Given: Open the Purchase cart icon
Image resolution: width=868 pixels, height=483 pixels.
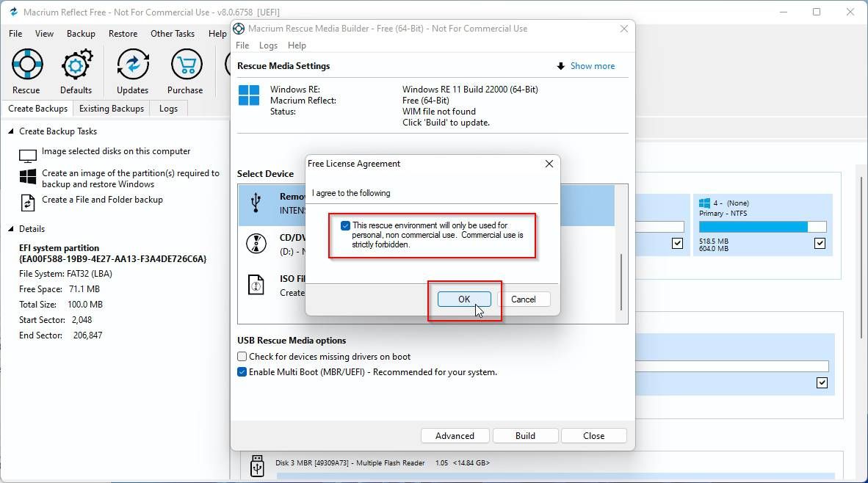Looking at the screenshot, I should click(x=186, y=65).
